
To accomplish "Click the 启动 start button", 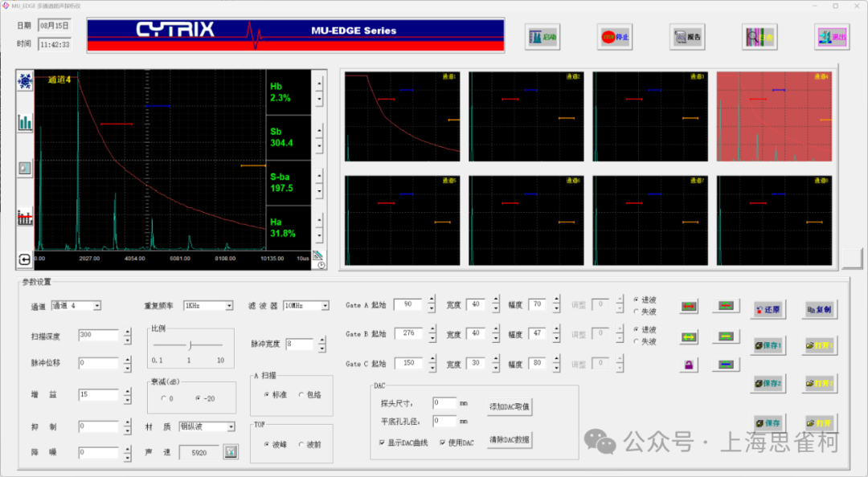I will tap(542, 37).
